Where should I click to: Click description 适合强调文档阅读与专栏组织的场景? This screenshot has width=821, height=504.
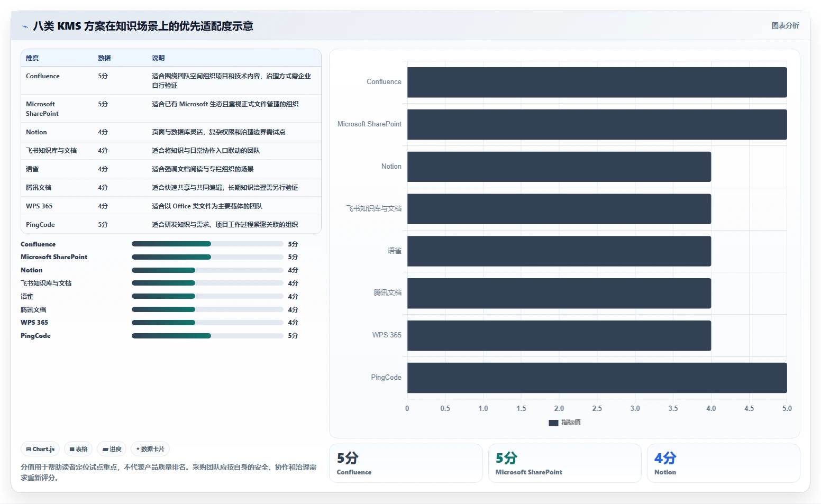click(x=203, y=169)
